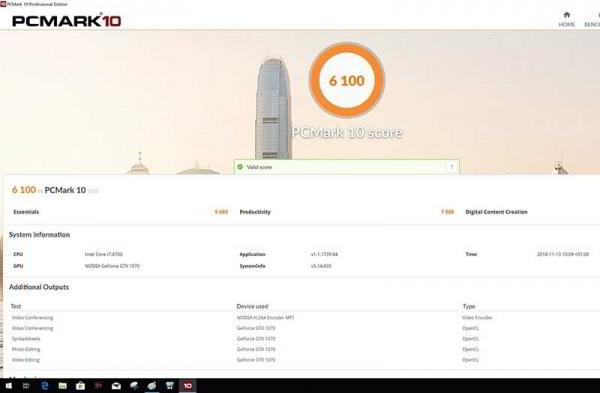Open Microsoft Store from the taskbar
Viewport: 600px width, 393px height.
[80, 386]
